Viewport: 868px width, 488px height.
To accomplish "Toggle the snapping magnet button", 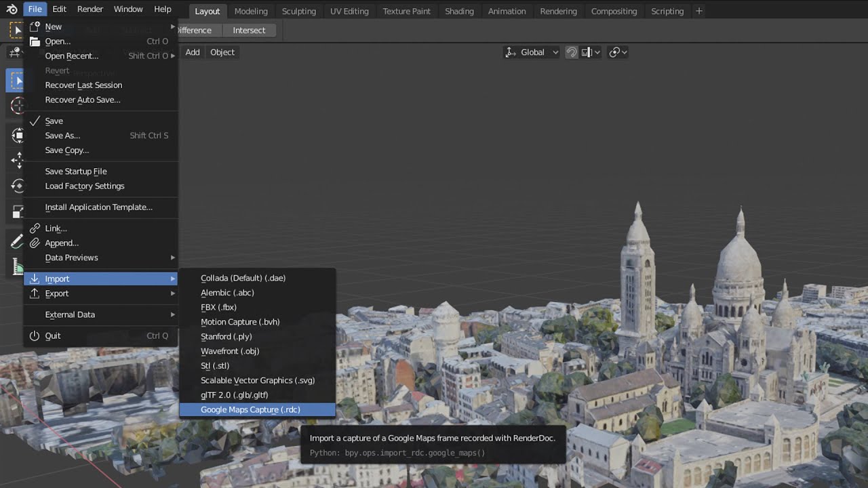I will coord(572,52).
